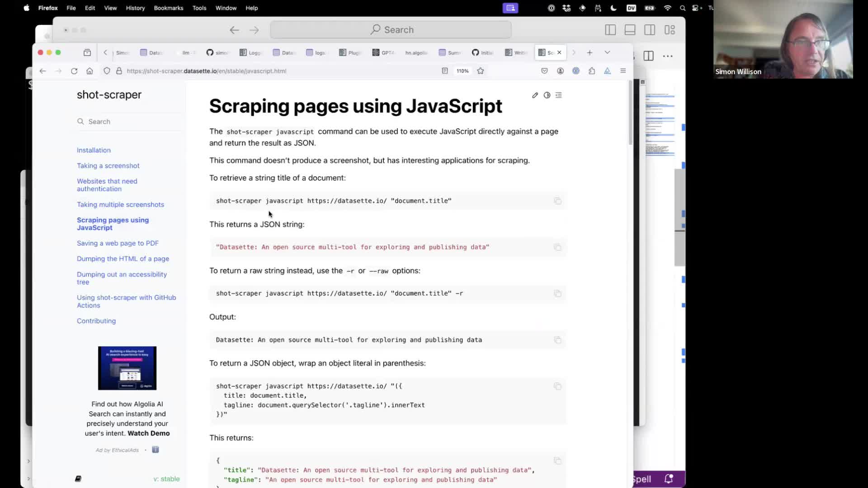Click the 1Password extension toolbar icon
This screenshot has width=868, height=488.
576,71
